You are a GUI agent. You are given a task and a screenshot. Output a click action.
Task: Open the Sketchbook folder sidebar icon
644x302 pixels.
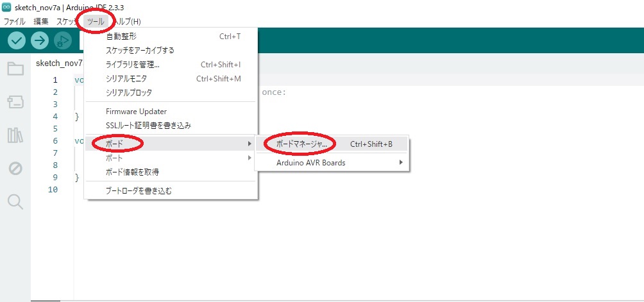pos(15,69)
